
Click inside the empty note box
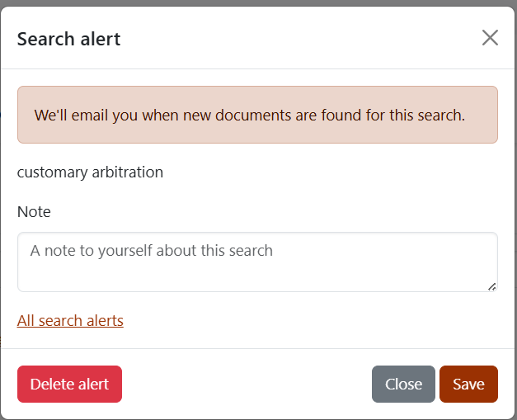tap(257, 262)
